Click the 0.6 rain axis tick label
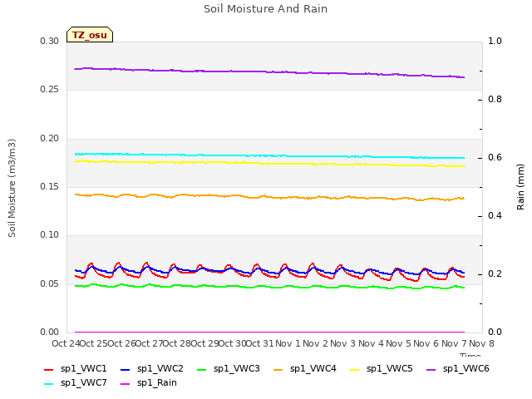 (495, 158)
